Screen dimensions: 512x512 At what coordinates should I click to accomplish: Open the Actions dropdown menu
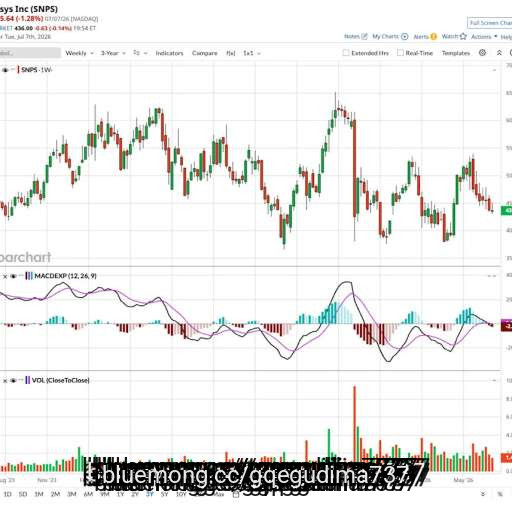click(x=484, y=36)
